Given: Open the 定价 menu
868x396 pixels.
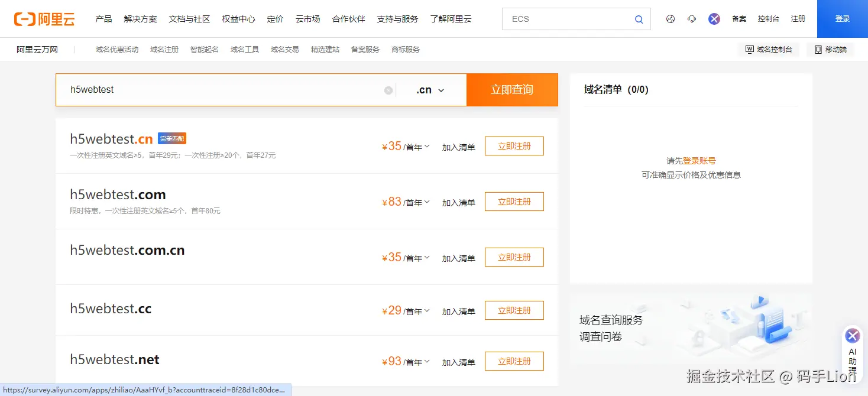Looking at the screenshot, I should click(x=275, y=19).
